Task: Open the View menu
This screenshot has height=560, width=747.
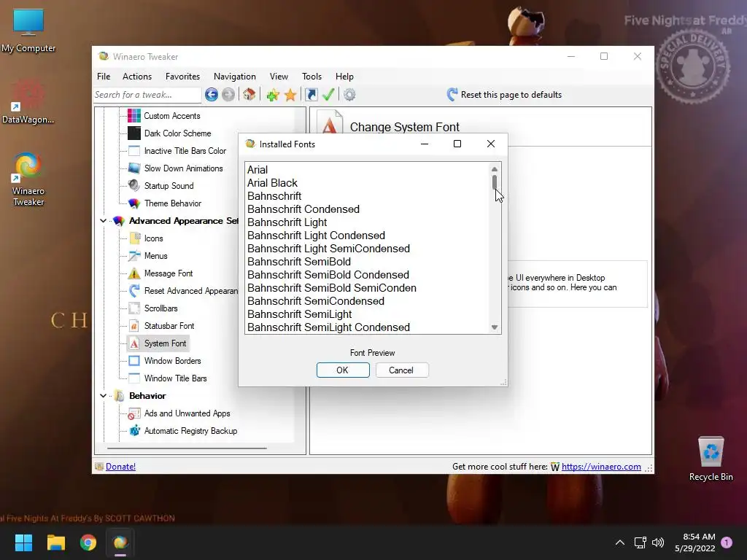Action: click(x=279, y=76)
